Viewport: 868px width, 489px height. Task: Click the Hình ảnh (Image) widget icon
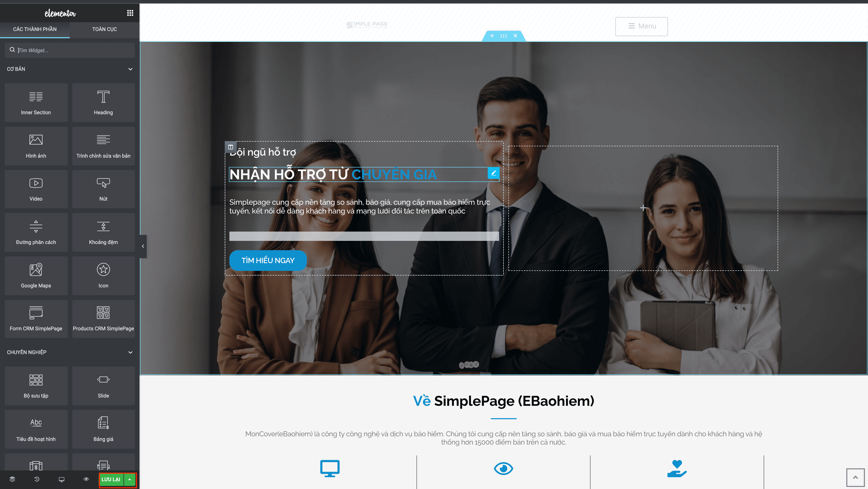(36, 145)
